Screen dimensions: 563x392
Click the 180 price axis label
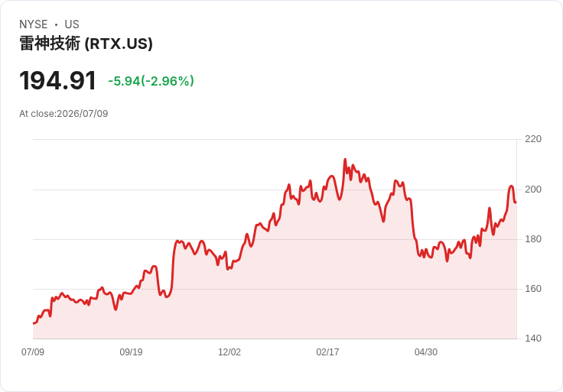pyautogui.click(x=533, y=239)
